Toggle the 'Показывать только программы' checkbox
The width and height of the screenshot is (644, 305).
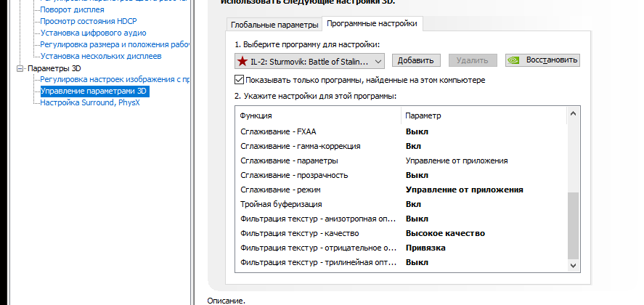point(240,80)
